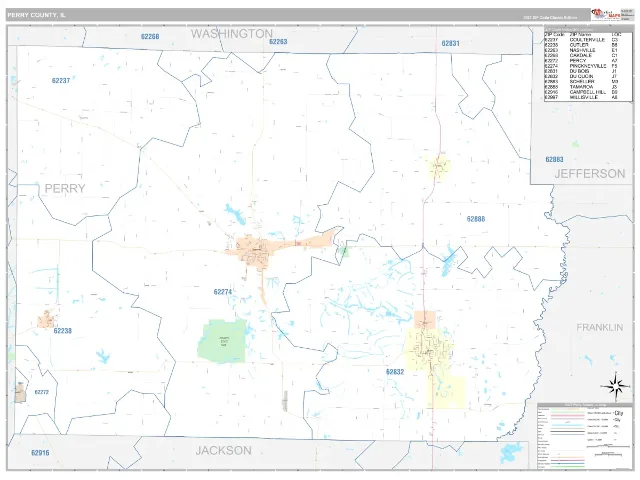This screenshot has height=480, width=640.
Task: Click ZIP code label 62883 on map
Action: (554, 159)
